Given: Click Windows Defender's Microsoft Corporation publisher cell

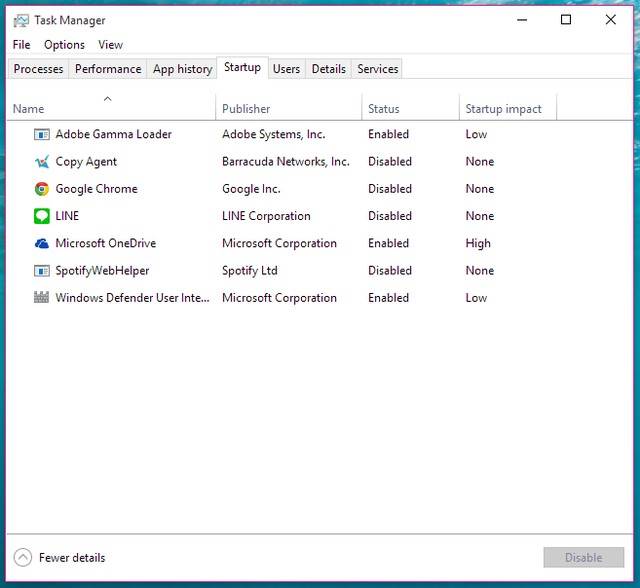Looking at the screenshot, I should coord(279,297).
